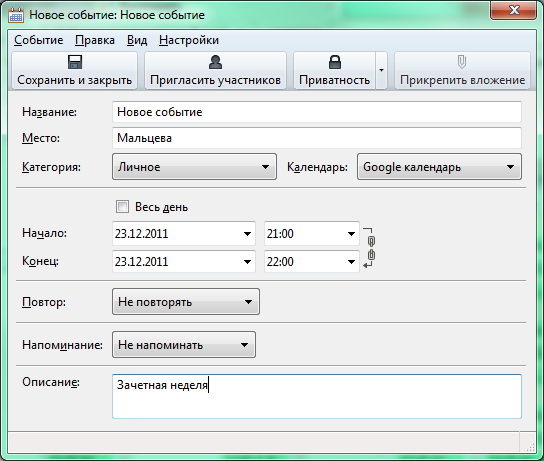Close the Новое событие window

point(514,10)
